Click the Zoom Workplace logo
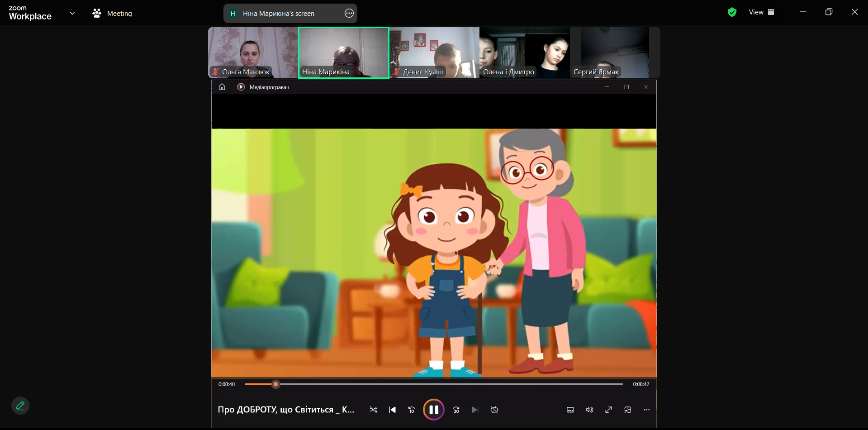This screenshot has height=430, width=868. click(30, 13)
